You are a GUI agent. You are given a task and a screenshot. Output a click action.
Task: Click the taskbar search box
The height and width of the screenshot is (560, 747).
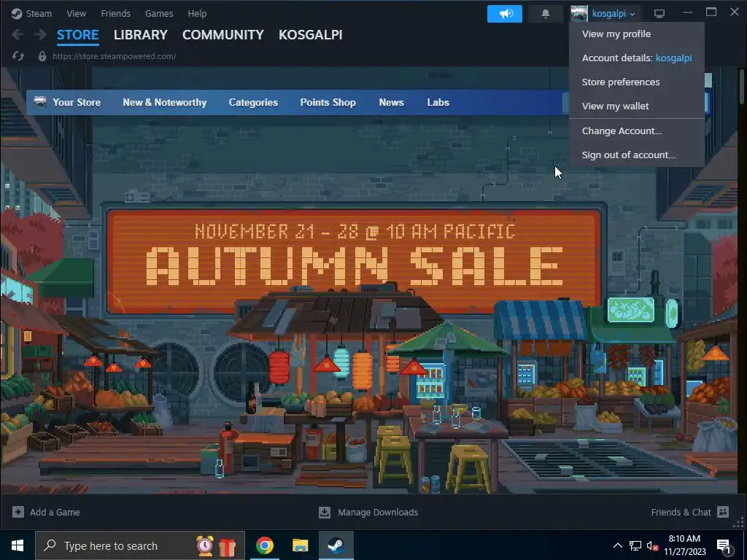[139, 545]
